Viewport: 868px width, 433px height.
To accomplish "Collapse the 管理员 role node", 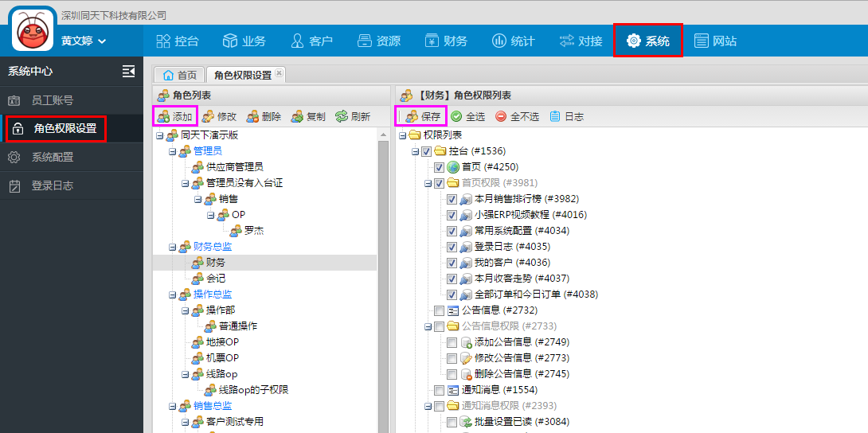I will 172,151.
